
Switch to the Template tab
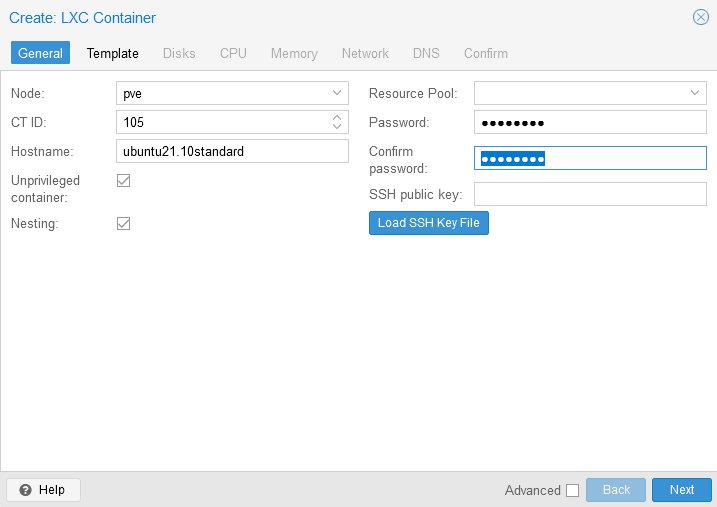pos(112,53)
